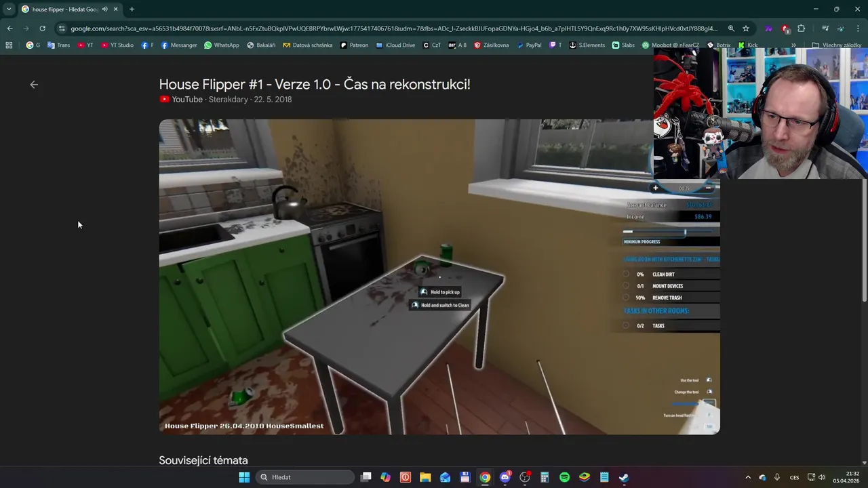The image size is (868, 488).
Task: Open the iCloud Drive bookmark
Action: [x=395, y=45]
